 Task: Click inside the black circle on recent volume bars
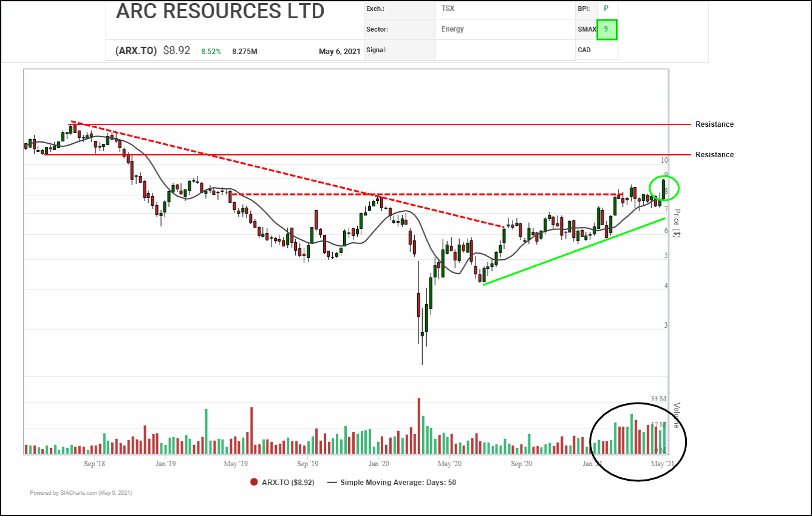(x=638, y=440)
